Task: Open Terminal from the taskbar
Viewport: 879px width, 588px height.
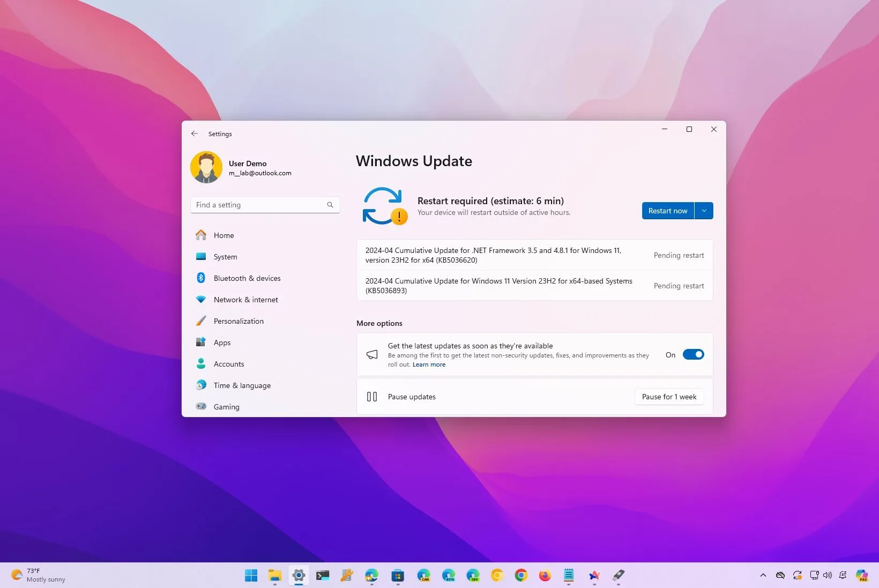Action: point(323,575)
